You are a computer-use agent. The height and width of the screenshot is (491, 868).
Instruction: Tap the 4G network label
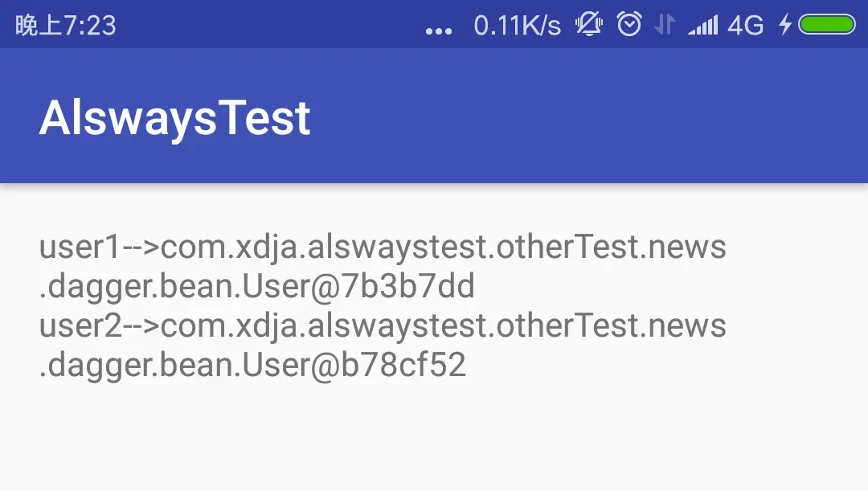pyautogui.click(x=746, y=26)
